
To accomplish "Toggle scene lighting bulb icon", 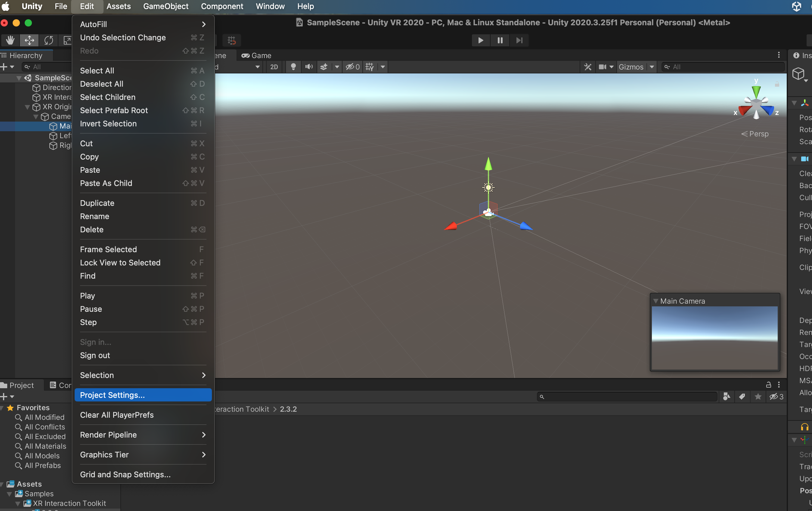I will click(293, 67).
